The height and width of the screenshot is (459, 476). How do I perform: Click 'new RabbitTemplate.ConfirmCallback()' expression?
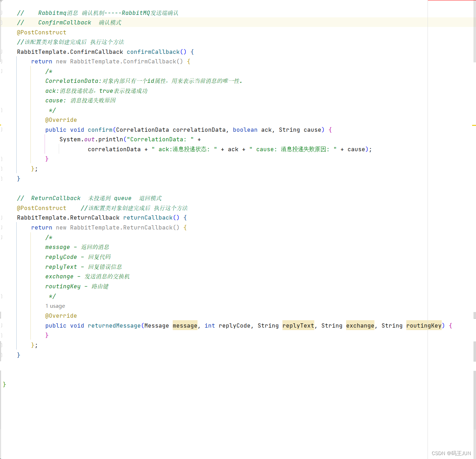[x=119, y=61]
